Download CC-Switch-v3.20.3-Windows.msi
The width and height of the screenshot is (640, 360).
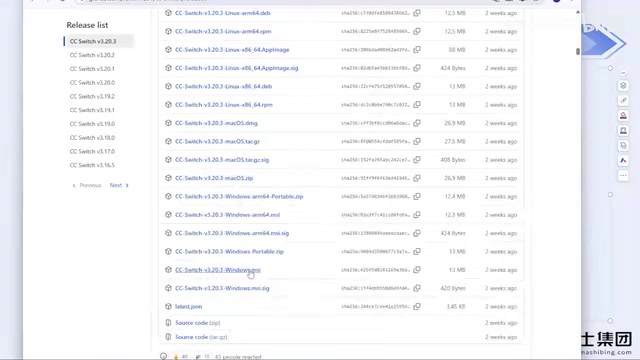tap(218, 270)
